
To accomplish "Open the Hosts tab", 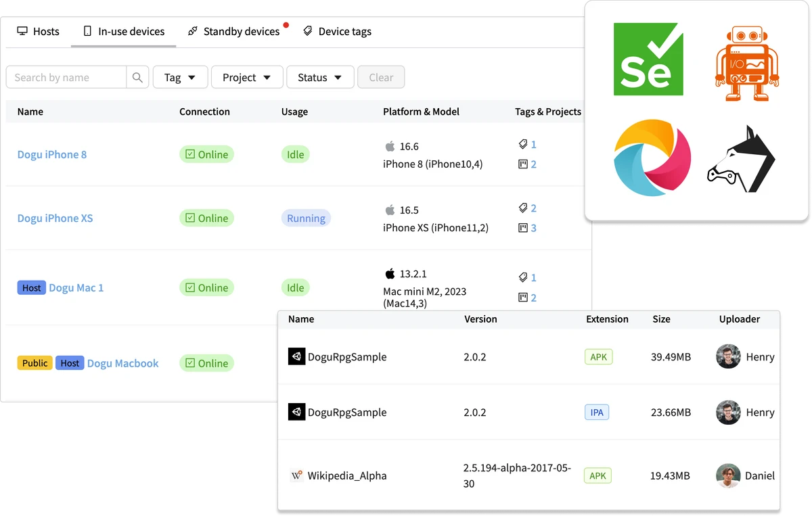I will (x=38, y=31).
